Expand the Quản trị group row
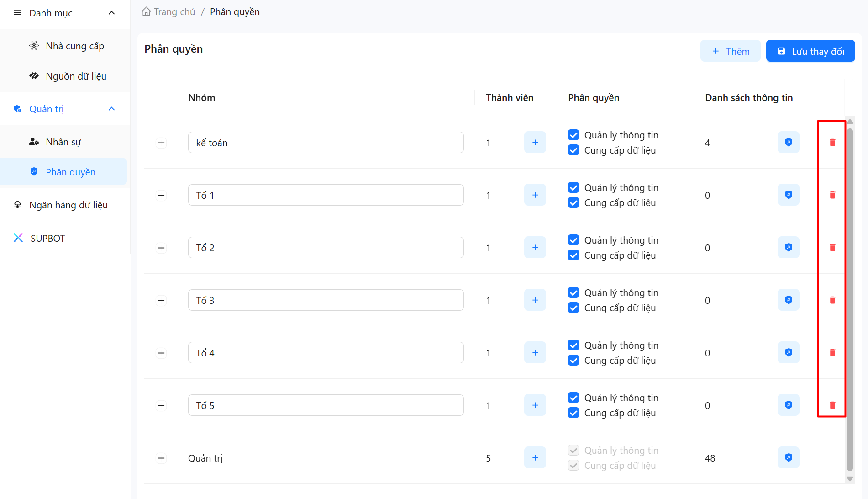The height and width of the screenshot is (499, 868). click(x=161, y=458)
